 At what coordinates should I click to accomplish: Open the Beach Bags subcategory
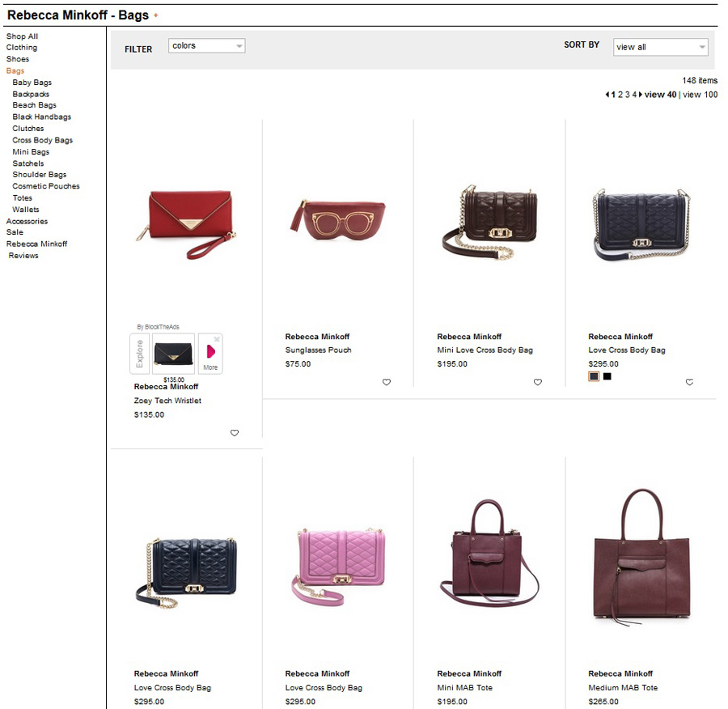(x=34, y=105)
